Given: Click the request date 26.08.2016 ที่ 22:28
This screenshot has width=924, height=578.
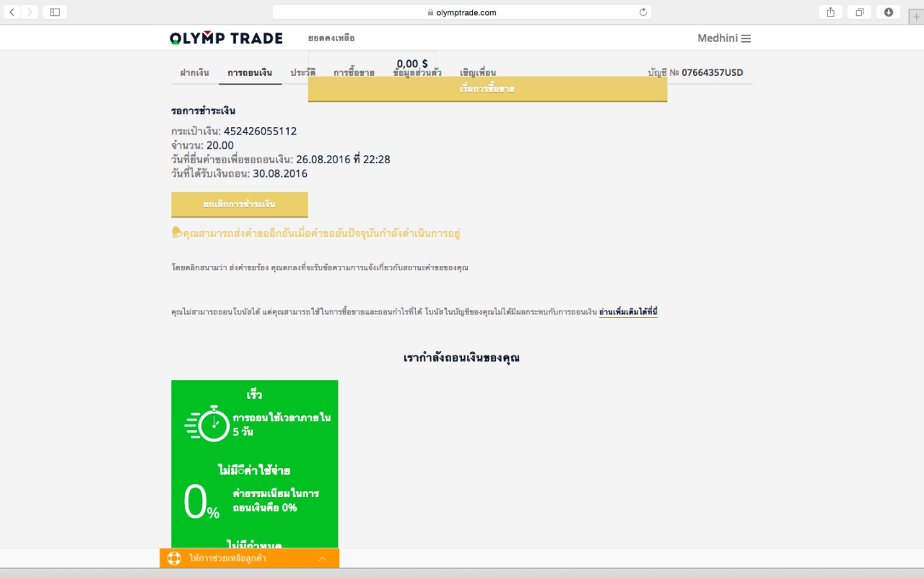Looking at the screenshot, I should pos(343,160).
